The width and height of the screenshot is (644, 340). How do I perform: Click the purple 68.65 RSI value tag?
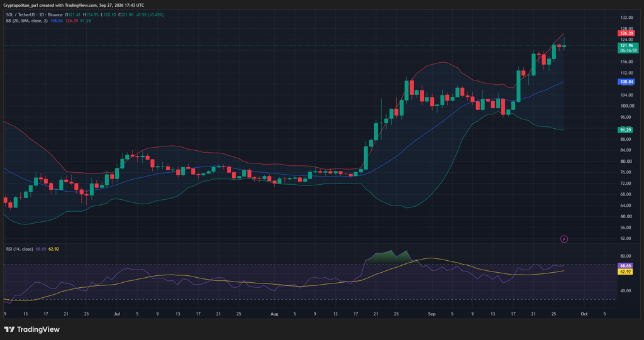point(625,266)
